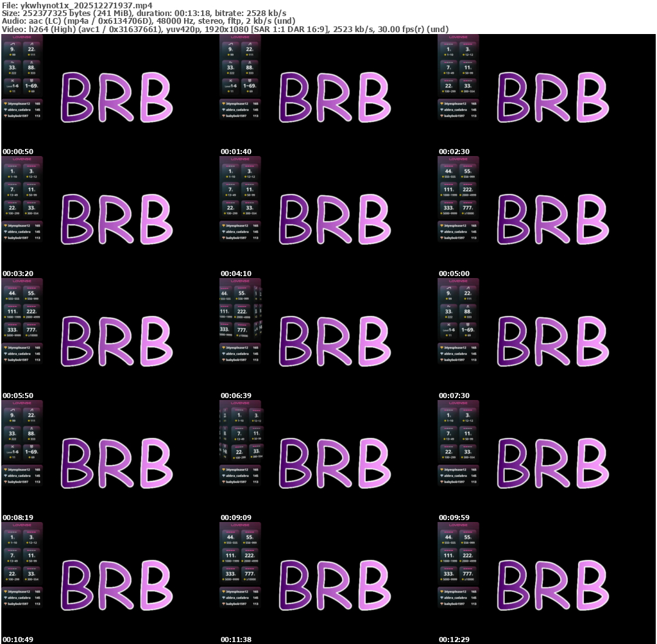Viewport: 657px width, 644px height.
Task: Click the Lovense header in the 00:09:09 frame
Action: (240, 403)
